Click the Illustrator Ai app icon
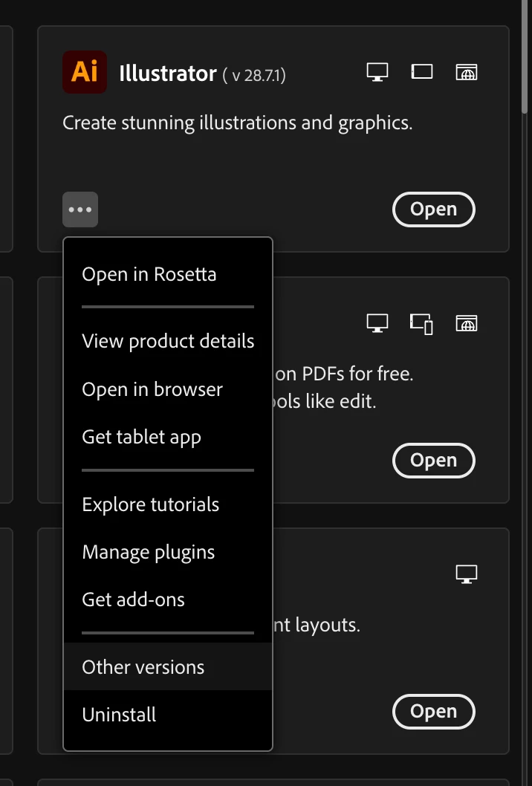The width and height of the screenshot is (532, 786). [84, 71]
